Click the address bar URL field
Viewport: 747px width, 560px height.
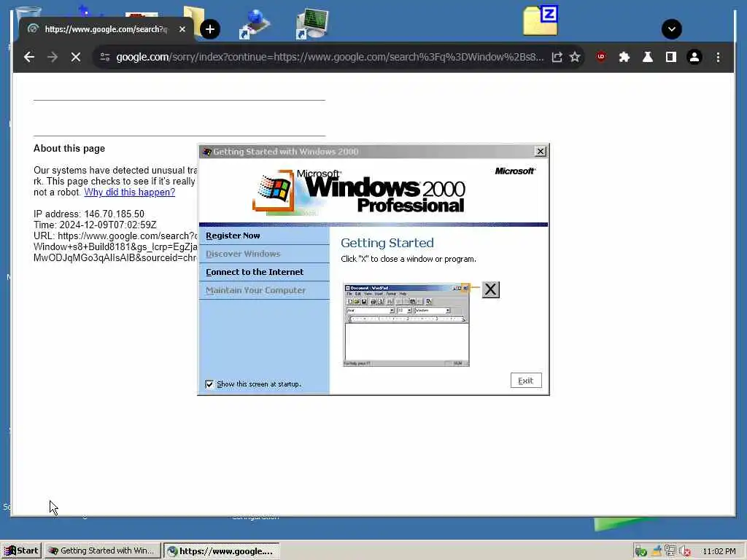[330, 57]
